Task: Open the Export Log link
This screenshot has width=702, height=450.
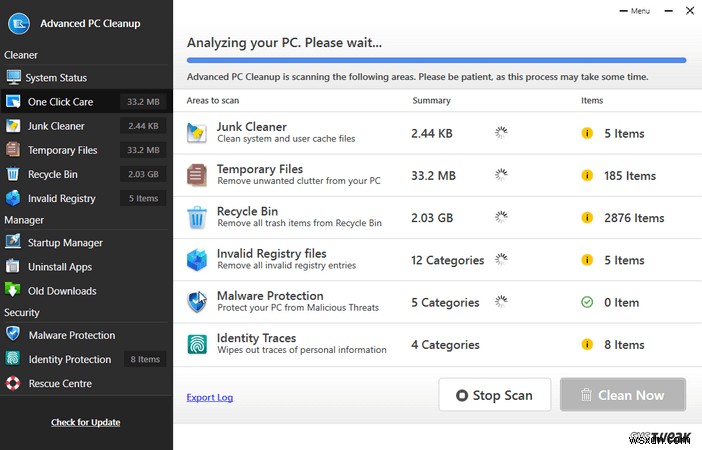Action: click(210, 397)
